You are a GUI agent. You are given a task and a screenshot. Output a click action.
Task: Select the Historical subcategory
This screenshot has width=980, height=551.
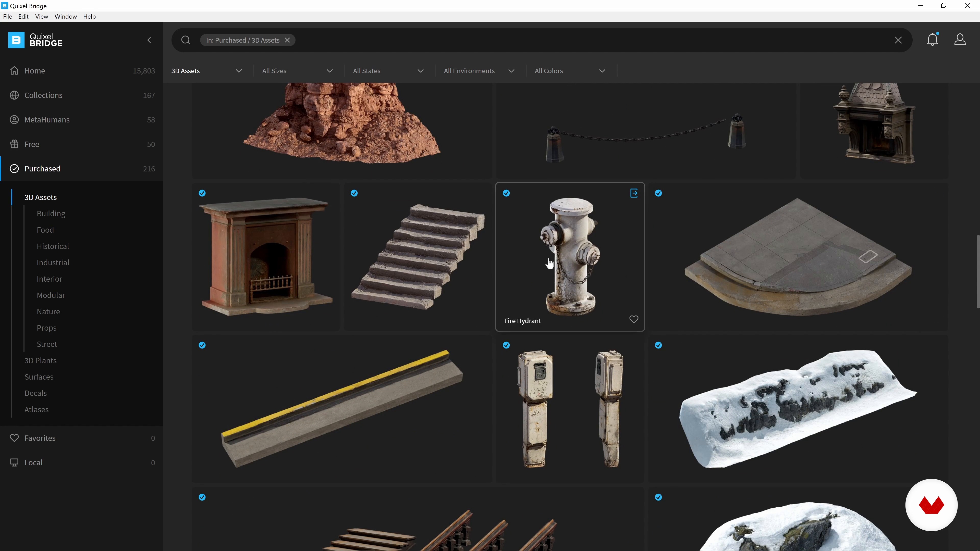(53, 246)
